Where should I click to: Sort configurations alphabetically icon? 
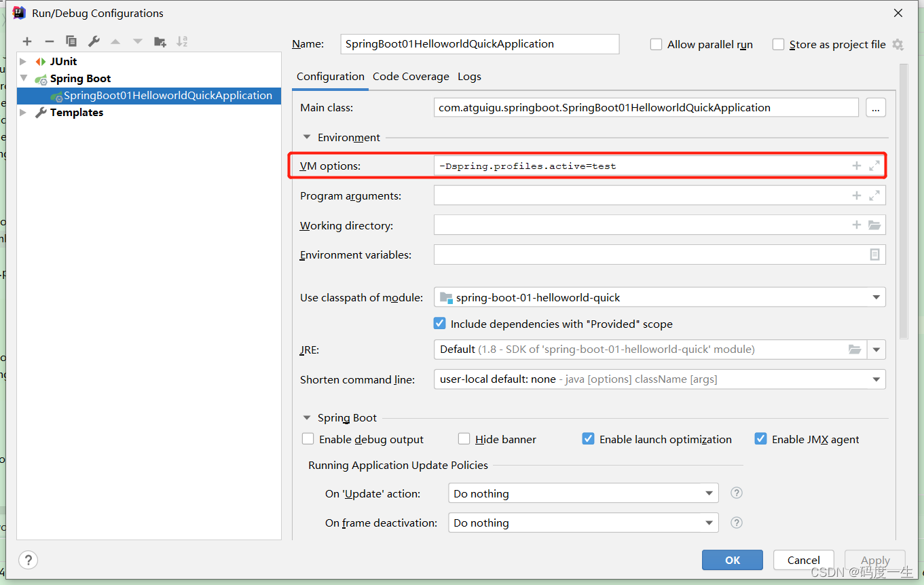coord(182,41)
